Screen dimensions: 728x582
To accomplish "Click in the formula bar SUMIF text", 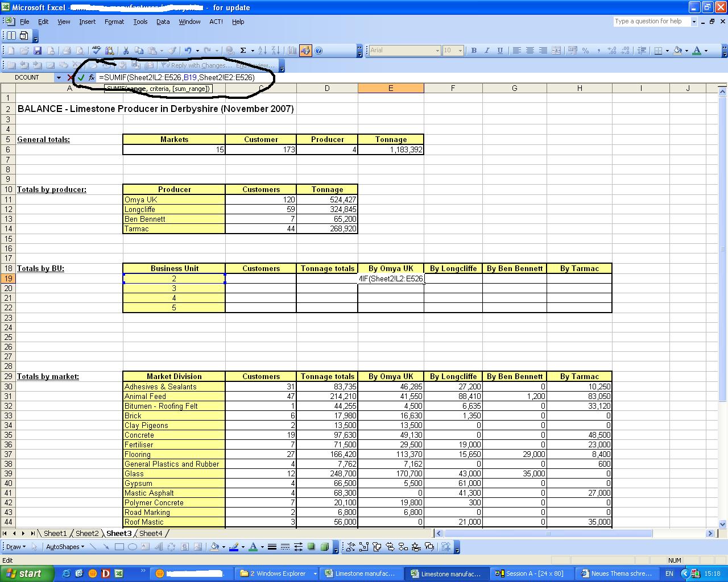I will pyautogui.click(x=176, y=77).
